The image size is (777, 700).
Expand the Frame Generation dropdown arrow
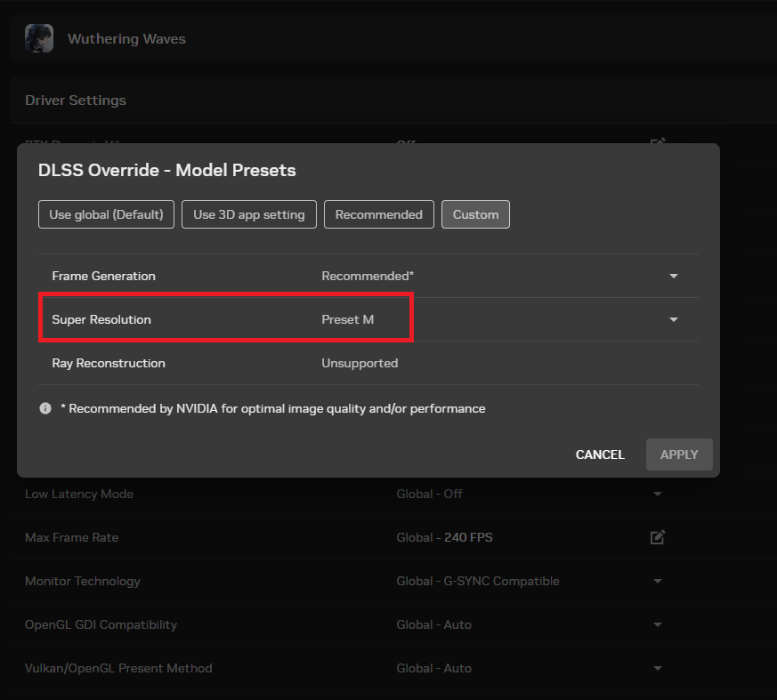[674, 276]
